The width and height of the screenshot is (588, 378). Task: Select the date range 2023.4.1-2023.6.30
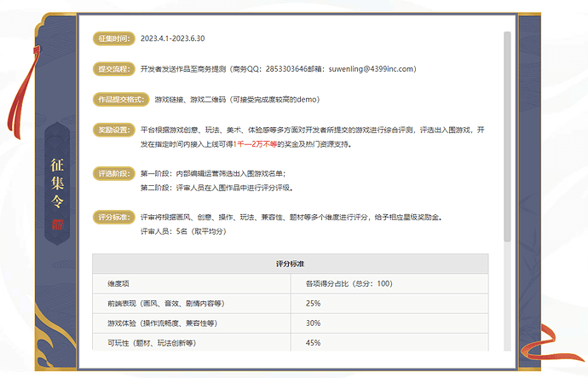[172, 38]
